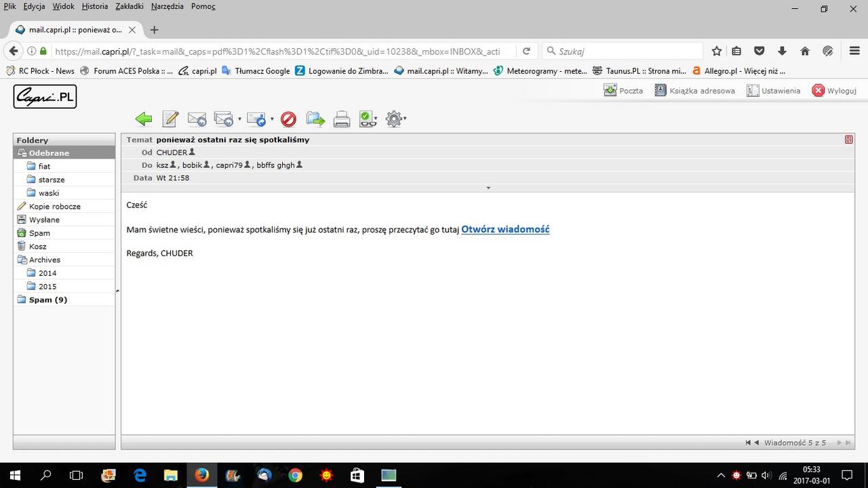Image resolution: width=868 pixels, height=488 pixels.
Task: Open new browser tab plus button
Action: 155,30
